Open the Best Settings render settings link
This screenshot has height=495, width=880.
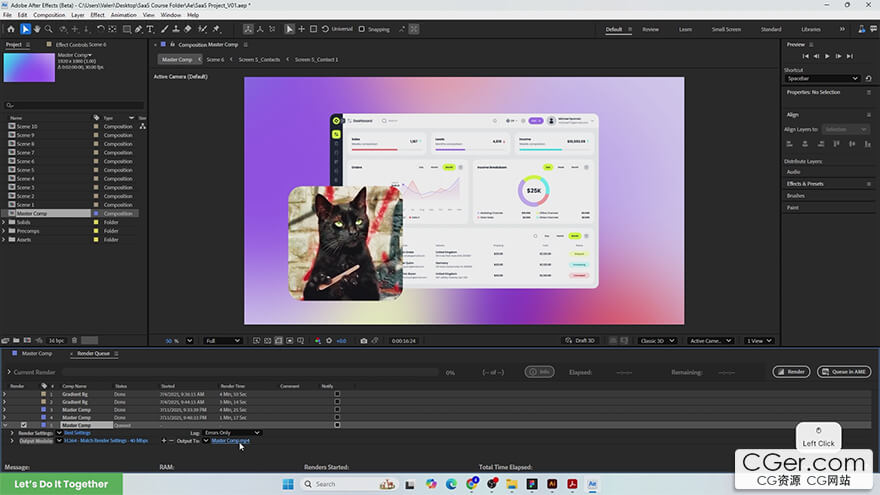coord(77,433)
